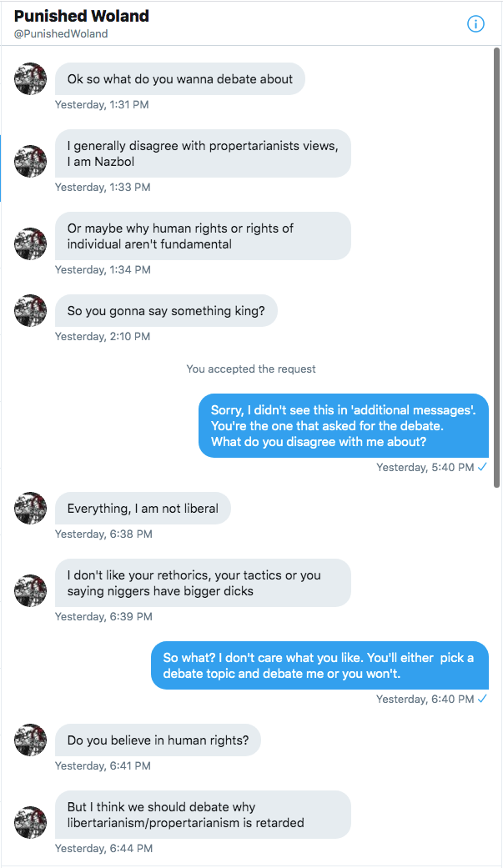Select the message 'Ok so what do you wanna debate about'

pyautogui.click(x=179, y=78)
